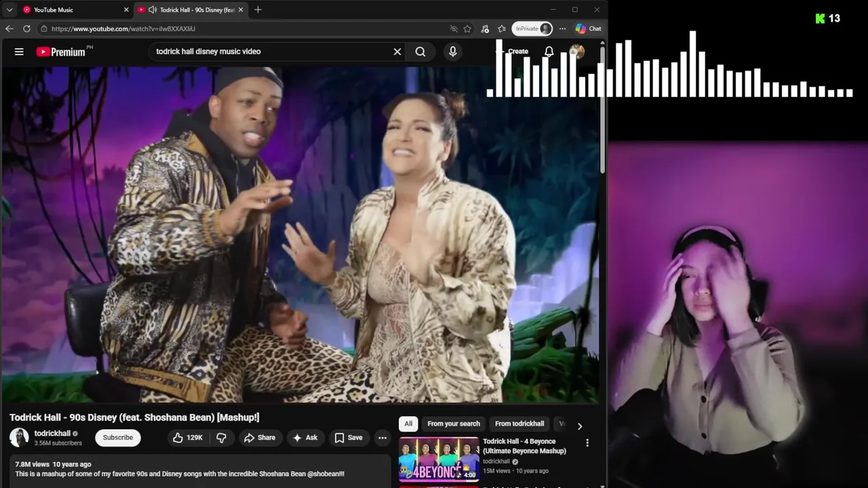Open Todrick Hall 4 Beyonce title
Screen dimensions: 868x488
[524, 446]
